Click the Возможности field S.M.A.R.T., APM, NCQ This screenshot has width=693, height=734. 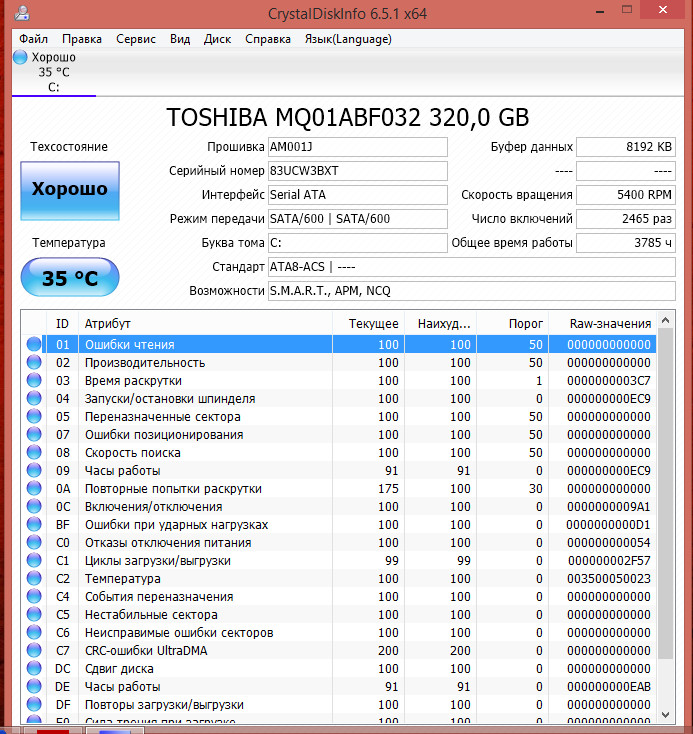[472, 291]
